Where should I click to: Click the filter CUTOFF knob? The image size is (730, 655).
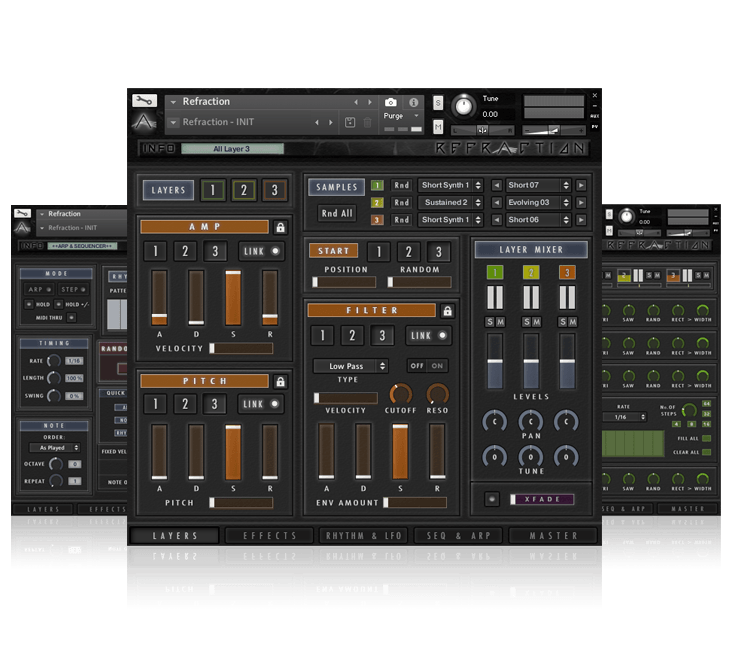pos(400,394)
